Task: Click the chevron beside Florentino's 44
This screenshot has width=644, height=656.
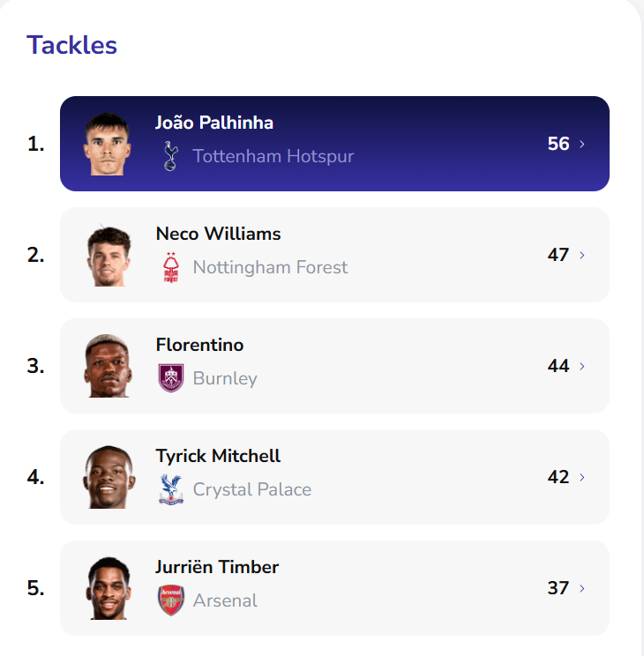Action: point(582,366)
